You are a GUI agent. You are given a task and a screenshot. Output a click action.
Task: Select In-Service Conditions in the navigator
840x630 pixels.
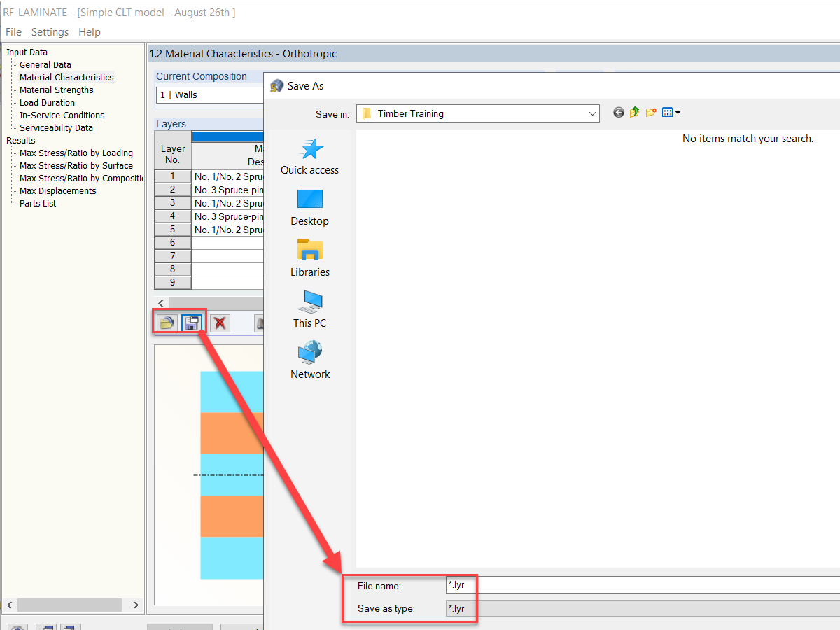click(62, 115)
